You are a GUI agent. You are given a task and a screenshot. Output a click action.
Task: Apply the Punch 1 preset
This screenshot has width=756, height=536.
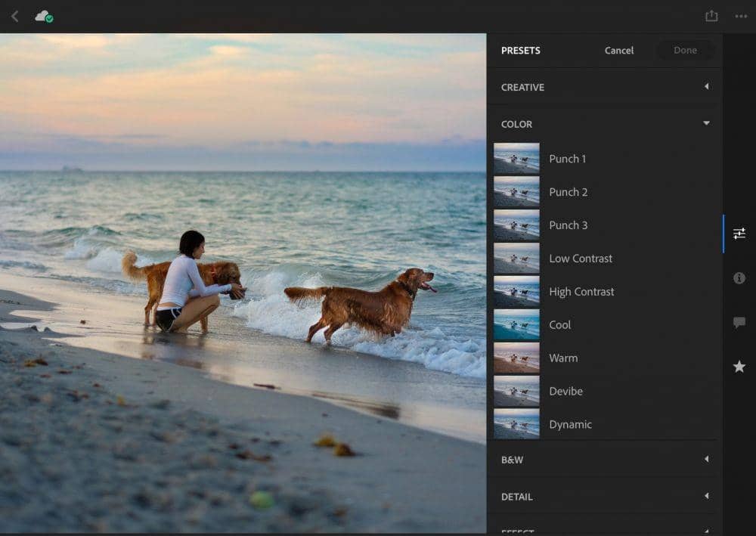567,159
